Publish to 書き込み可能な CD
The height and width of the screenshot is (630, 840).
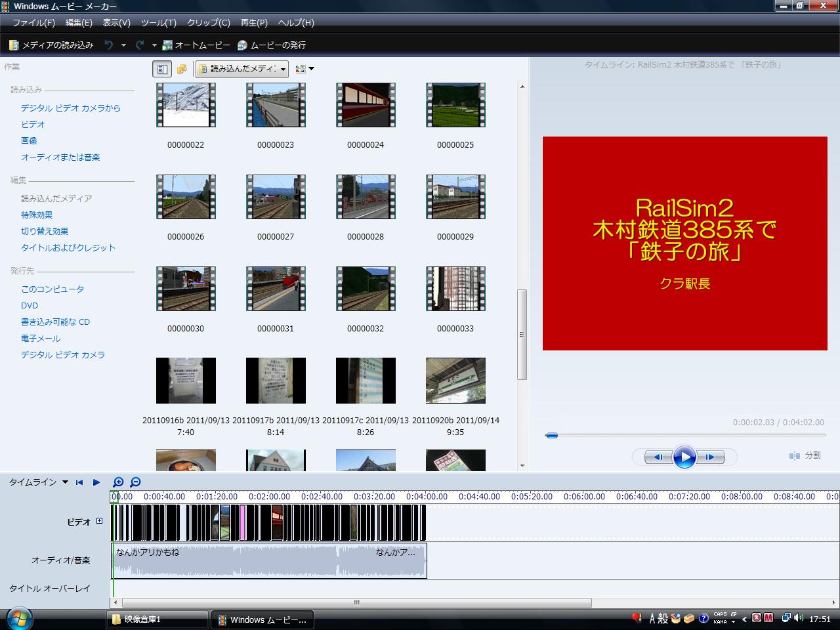click(x=55, y=322)
